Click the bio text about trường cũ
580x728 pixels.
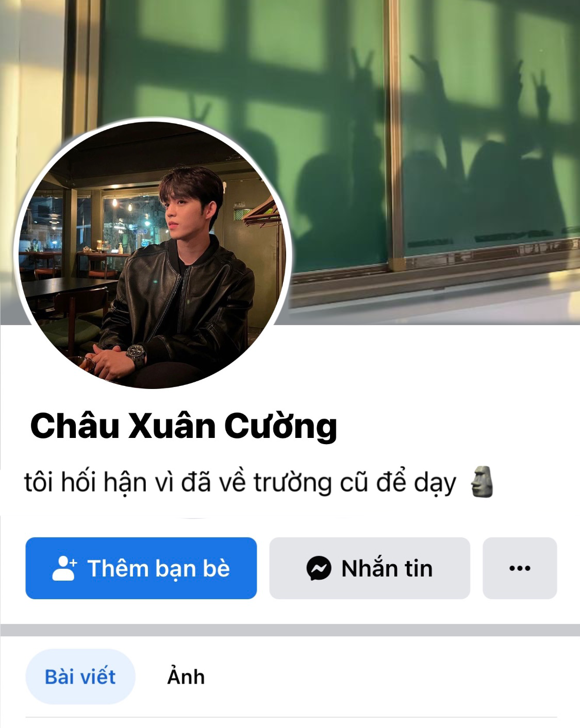pos(240,483)
